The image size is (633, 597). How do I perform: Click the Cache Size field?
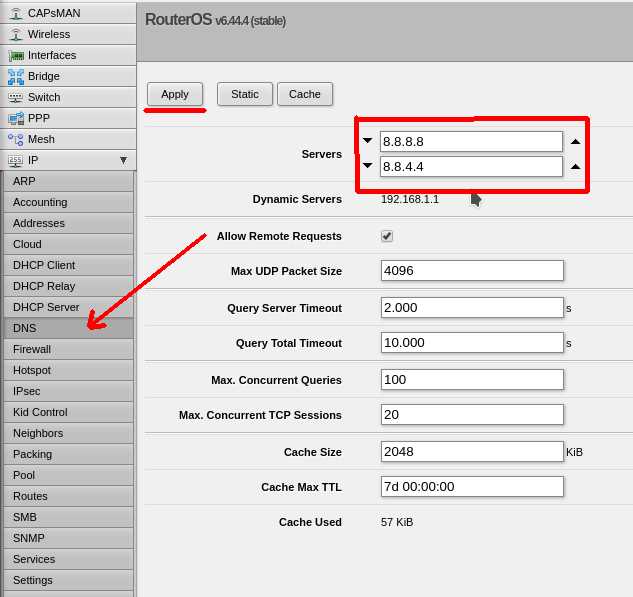coord(472,452)
